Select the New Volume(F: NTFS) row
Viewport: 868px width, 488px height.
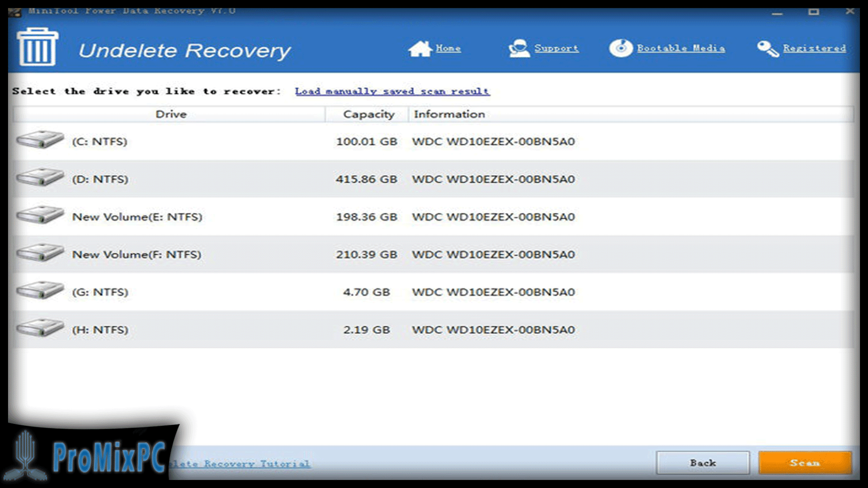[434, 254]
